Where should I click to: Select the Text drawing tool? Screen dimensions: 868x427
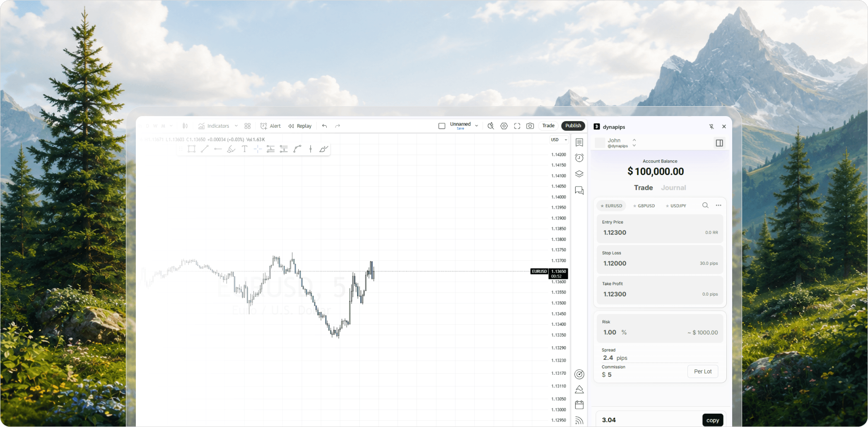pos(244,149)
